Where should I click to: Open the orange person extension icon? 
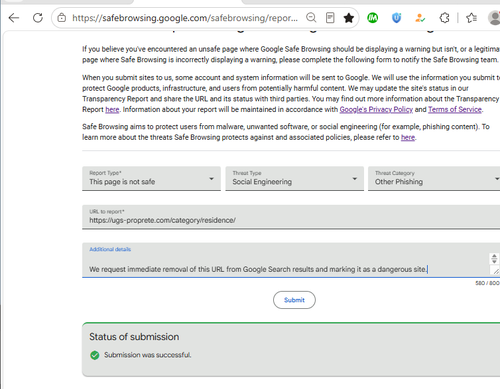pyautogui.click(x=420, y=18)
